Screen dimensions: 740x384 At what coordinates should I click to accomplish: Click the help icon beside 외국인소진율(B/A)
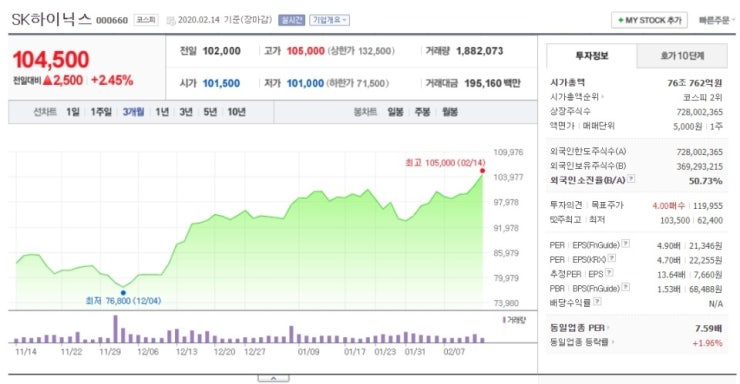pyautogui.click(x=631, y=179)
